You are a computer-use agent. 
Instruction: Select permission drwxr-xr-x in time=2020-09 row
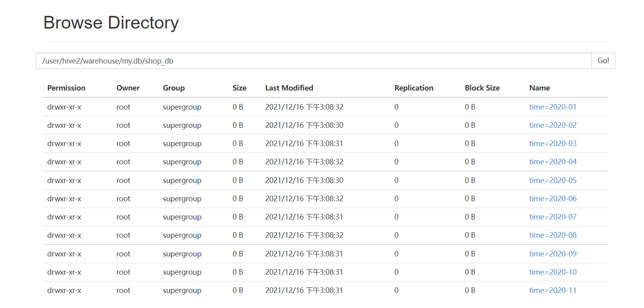click(x=64, y=254)
